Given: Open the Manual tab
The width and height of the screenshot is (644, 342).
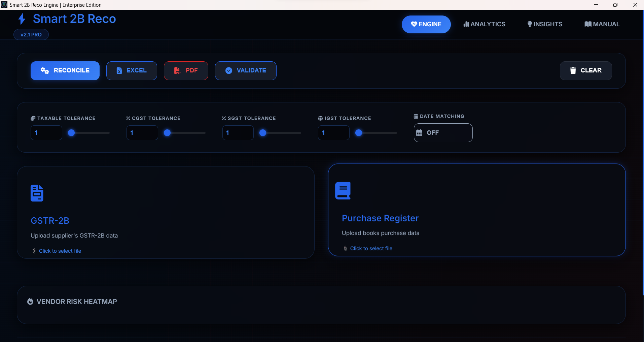Looking at the screenshot, I should coord(602,24).
